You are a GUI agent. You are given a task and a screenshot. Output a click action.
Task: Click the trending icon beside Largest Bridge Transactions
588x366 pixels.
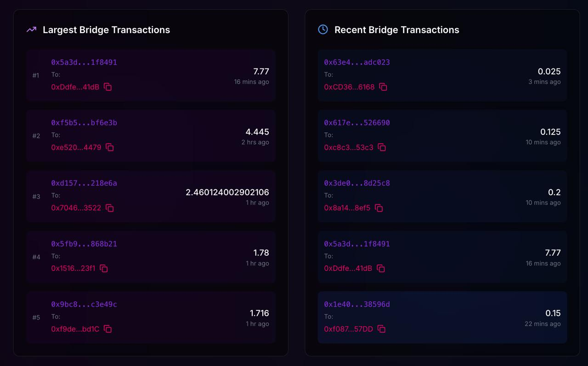tap(31, 29)
